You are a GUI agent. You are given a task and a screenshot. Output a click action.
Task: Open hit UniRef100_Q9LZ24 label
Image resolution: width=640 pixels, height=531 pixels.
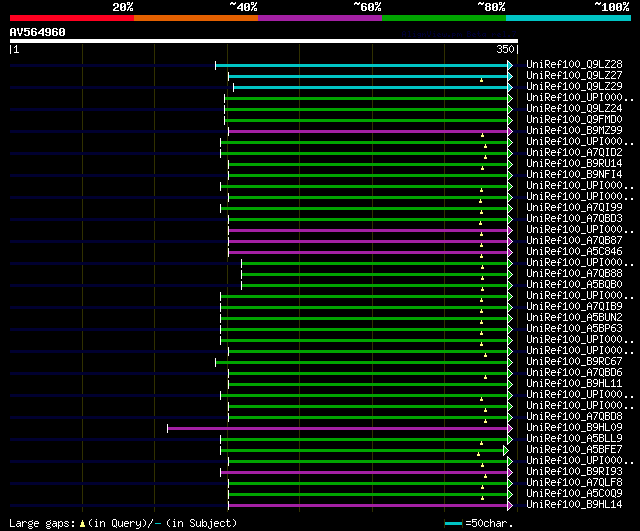tap(574, 108)
